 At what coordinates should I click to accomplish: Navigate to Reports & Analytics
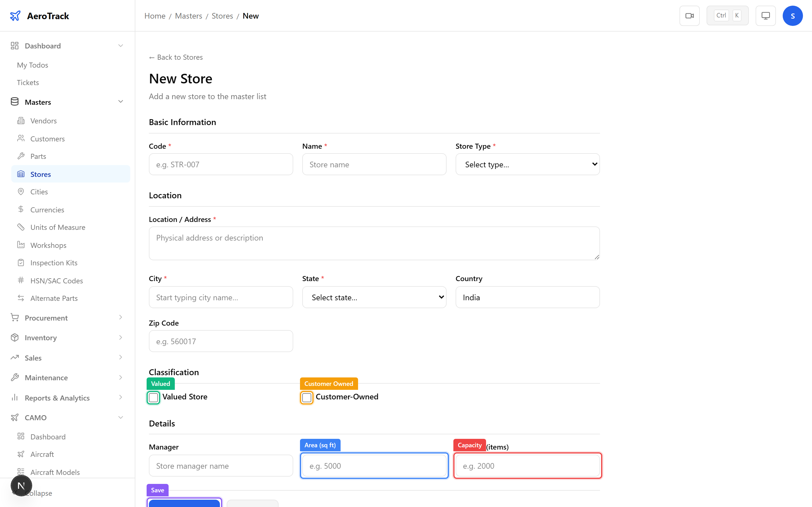tap(57, 398)
